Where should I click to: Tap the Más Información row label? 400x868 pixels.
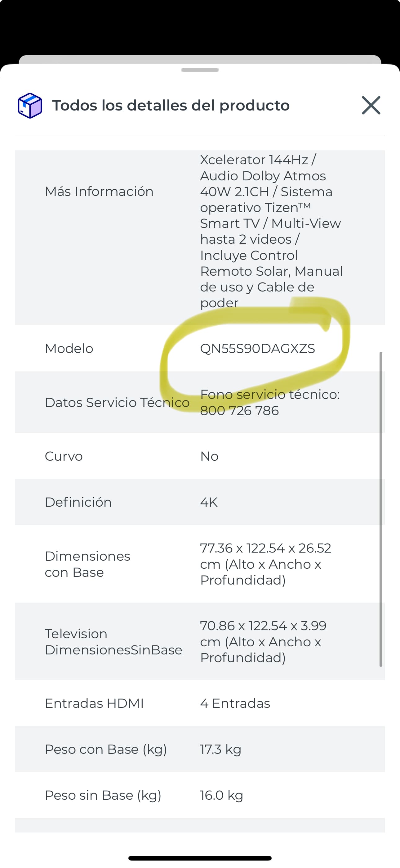click(99, 192)
